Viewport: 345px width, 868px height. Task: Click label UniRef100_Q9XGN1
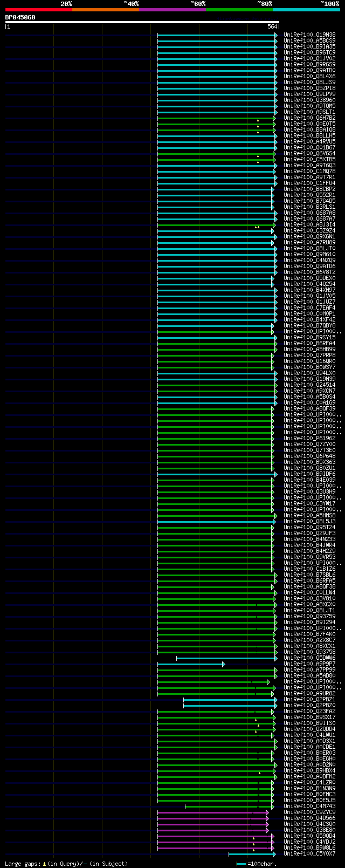309,237
